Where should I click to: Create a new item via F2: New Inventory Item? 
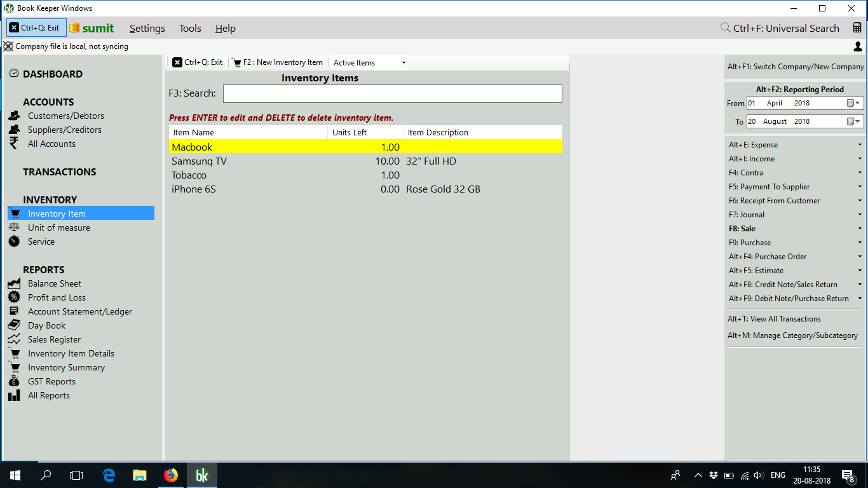(278, 62)
